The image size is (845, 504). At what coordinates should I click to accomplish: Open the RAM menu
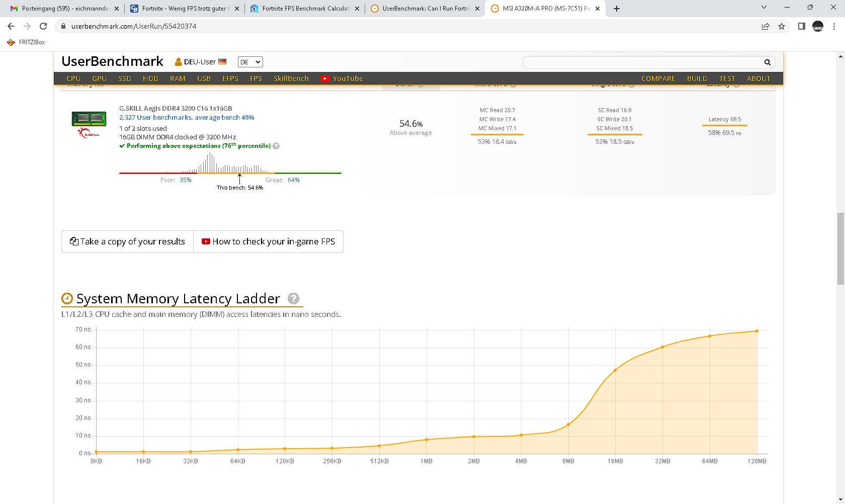click(178, 78)
